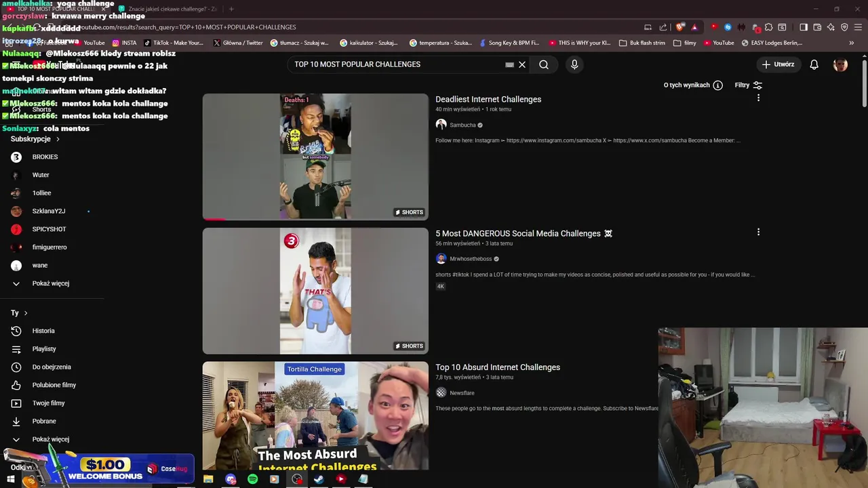
Task: Open the 'Song Key & BPM Fi...' bookmark
Action: (x=509, y=43)
